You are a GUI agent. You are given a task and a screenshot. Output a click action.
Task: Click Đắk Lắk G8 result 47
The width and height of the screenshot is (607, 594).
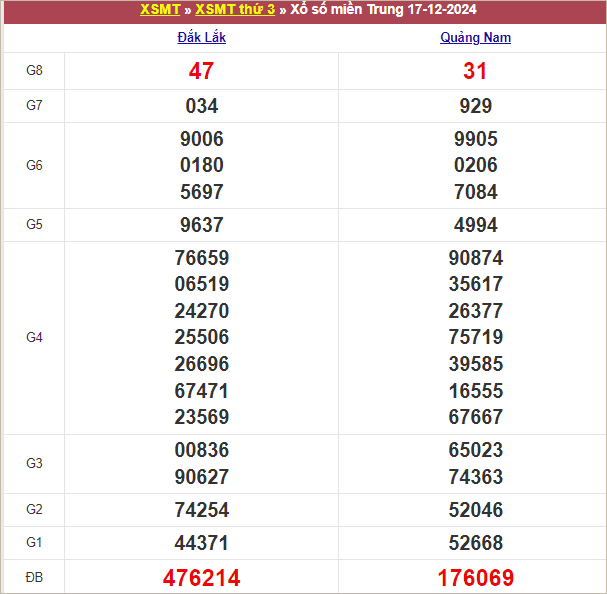pos(201,71)
